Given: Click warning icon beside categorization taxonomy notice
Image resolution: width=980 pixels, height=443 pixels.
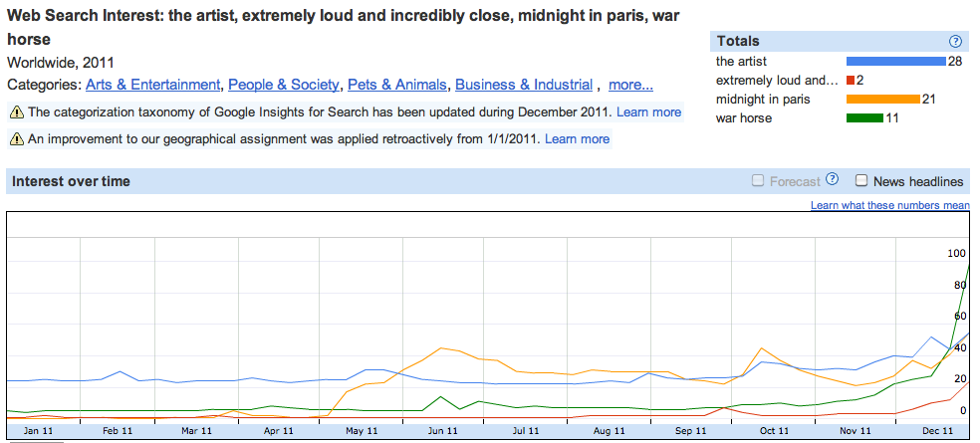Looking at the screenshot, I should tap(17, 112).
